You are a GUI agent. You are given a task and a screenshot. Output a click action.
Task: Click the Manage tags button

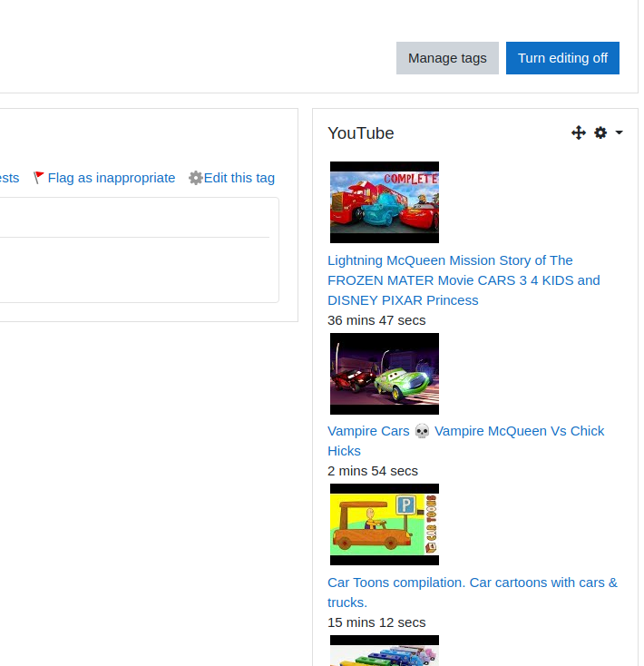click(447, 58)
